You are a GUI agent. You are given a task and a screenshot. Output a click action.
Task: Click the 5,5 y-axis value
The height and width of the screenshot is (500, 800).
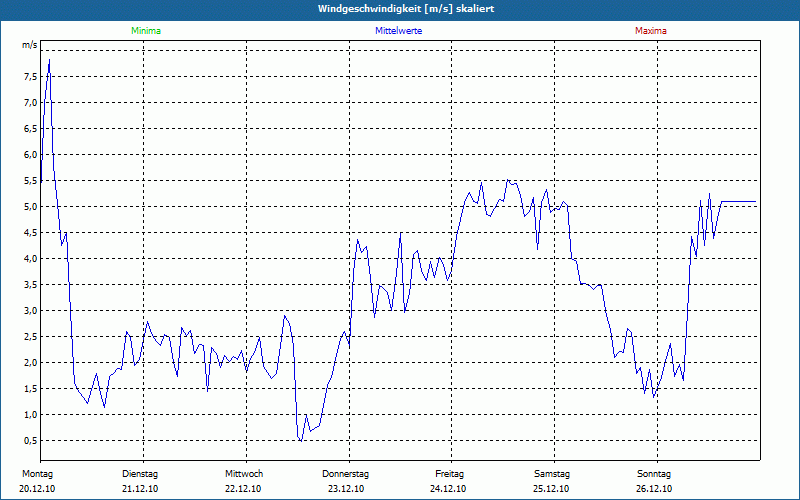coord(31,181)
